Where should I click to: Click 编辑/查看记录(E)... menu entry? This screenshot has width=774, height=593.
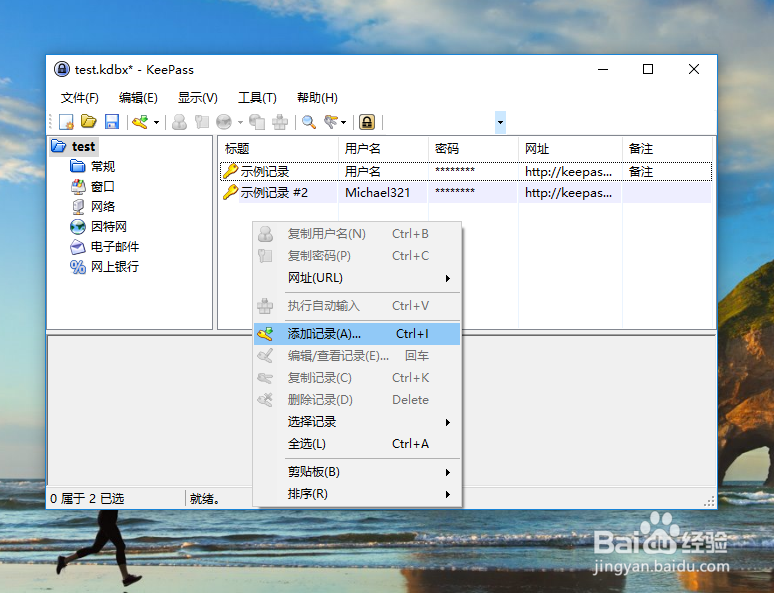(x=357, y=356)
